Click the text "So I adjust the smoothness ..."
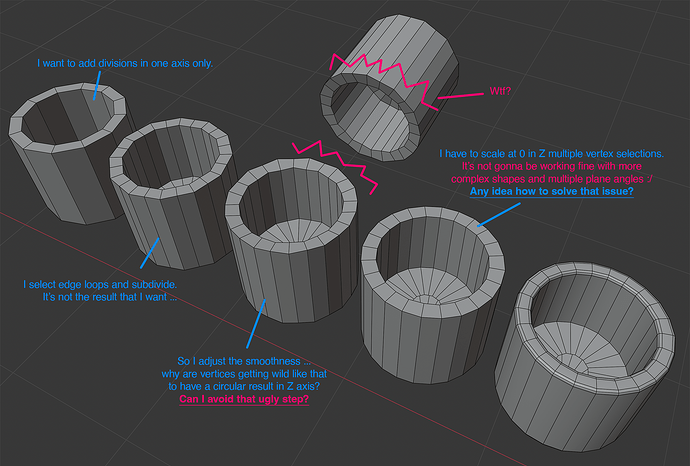 pos(244,361)
